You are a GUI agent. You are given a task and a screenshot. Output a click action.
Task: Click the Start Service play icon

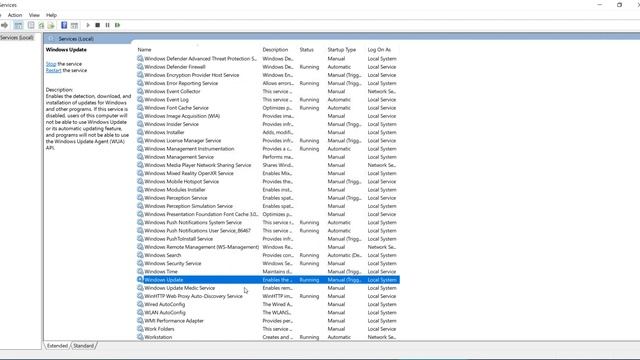pos(88,25)
